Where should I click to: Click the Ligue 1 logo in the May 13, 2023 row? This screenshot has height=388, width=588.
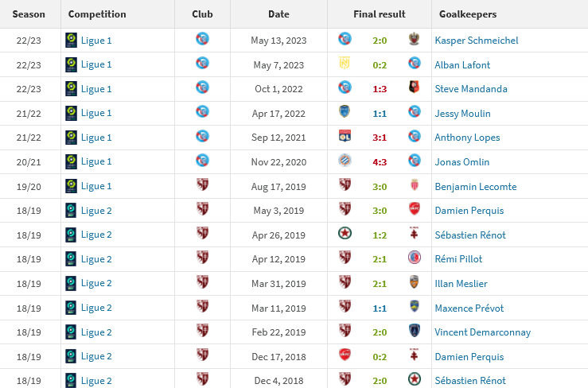coord(71,40)
